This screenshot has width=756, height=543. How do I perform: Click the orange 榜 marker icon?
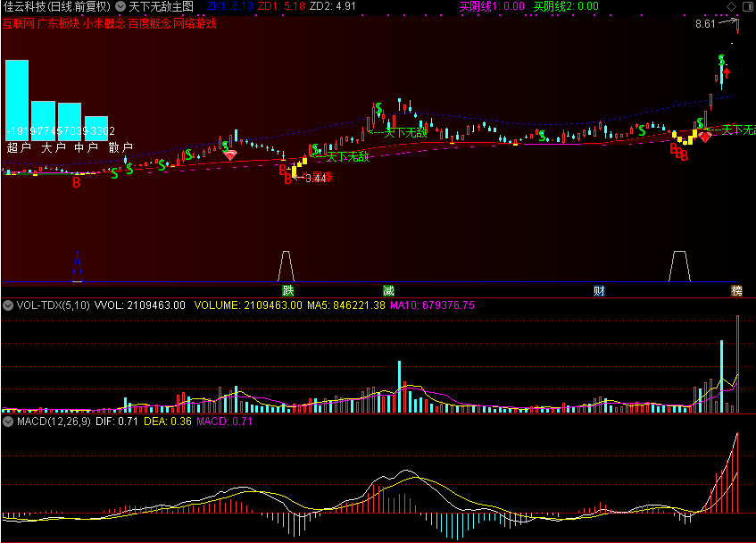point(736,290)
